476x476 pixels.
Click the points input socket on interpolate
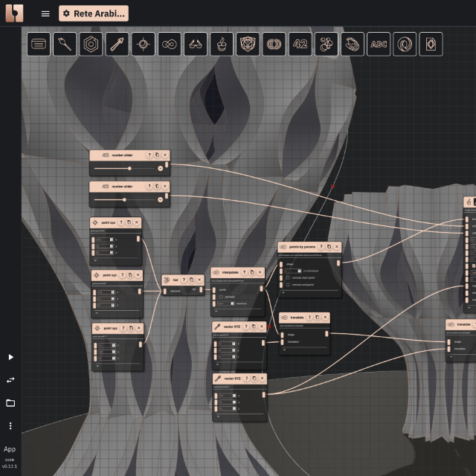click(214, 290)
